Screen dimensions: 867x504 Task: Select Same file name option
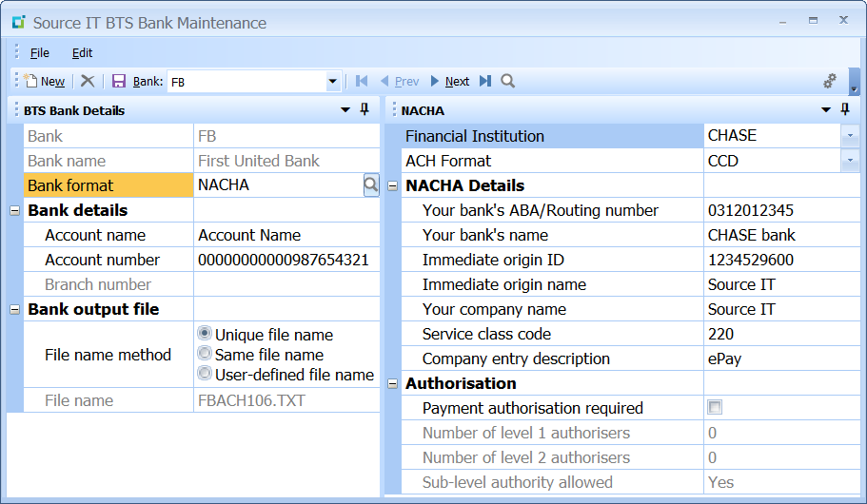(205, 354)
